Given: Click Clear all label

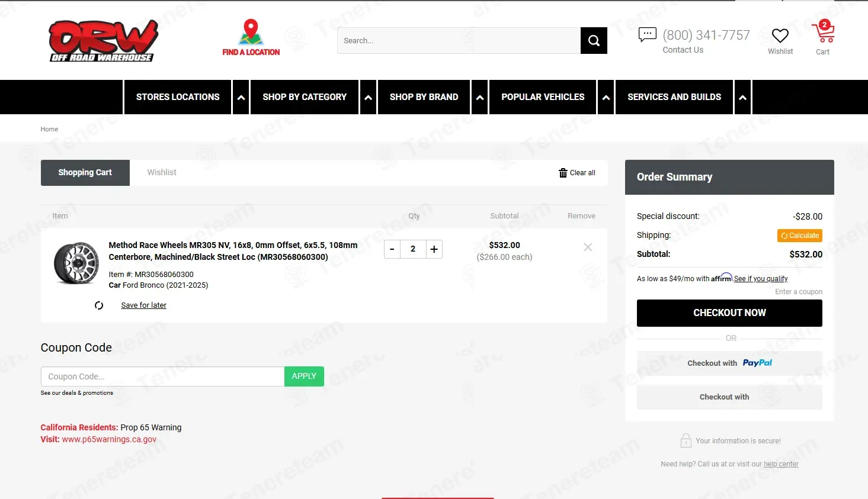Looking at the screenshot, I should 582,173.
